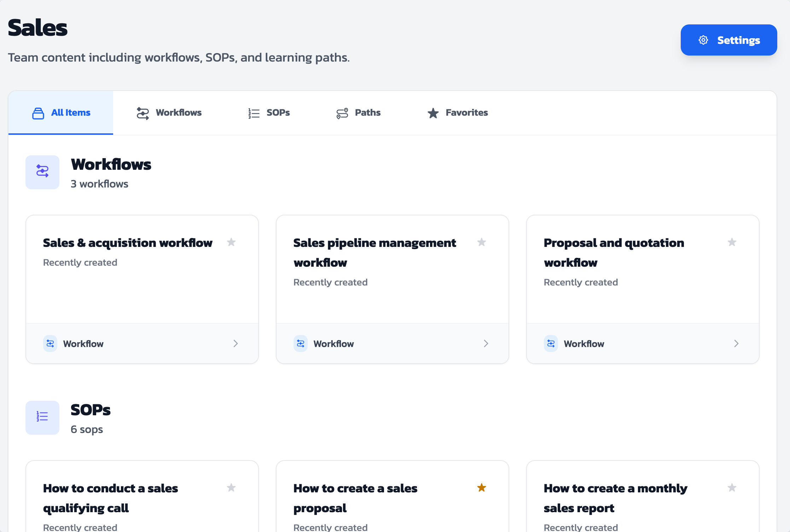Switch to the SOPs tab
The height and width of the screenshot is (532, 790).
(x=269, y=112)
